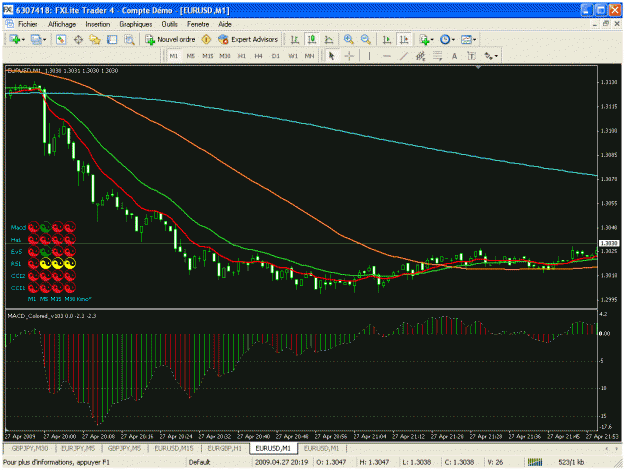This screenshot has width=625, height=470.
Task: Switch to GBPJPY,M5 chart tab
Action: coord(124,448)
